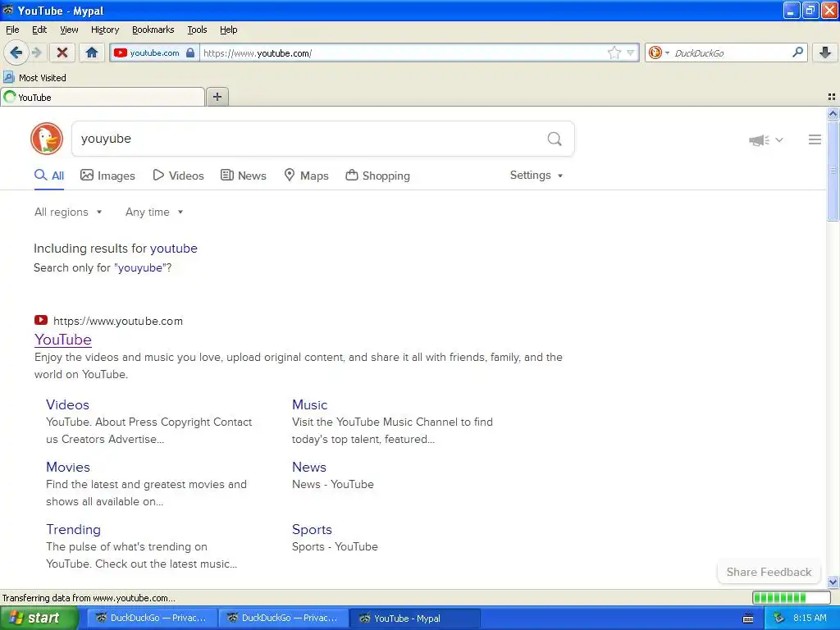
Task: Switch to second DuckDuckGo taskbar window
Action: coord(283,618)
